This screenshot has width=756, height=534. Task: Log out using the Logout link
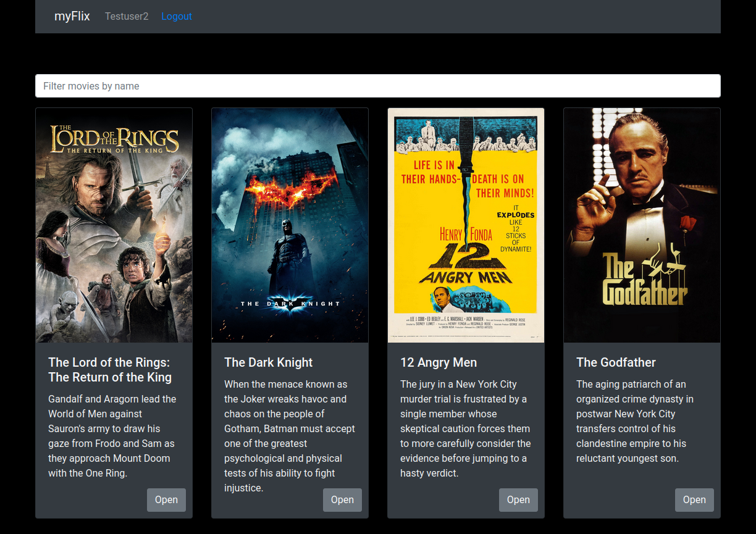177,17
